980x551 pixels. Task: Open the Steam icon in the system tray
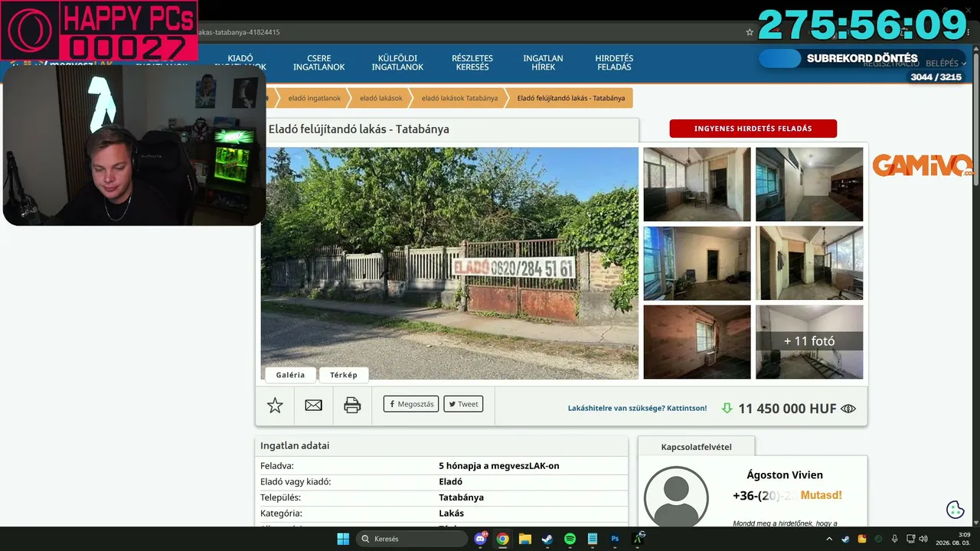[x=845, y=539]
